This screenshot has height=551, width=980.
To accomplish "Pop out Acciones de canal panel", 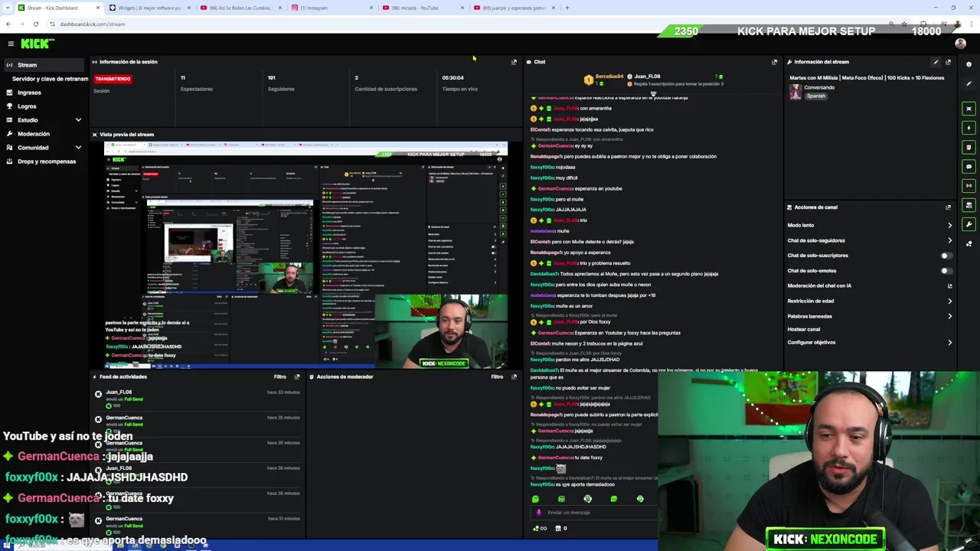I will [948, 207].
